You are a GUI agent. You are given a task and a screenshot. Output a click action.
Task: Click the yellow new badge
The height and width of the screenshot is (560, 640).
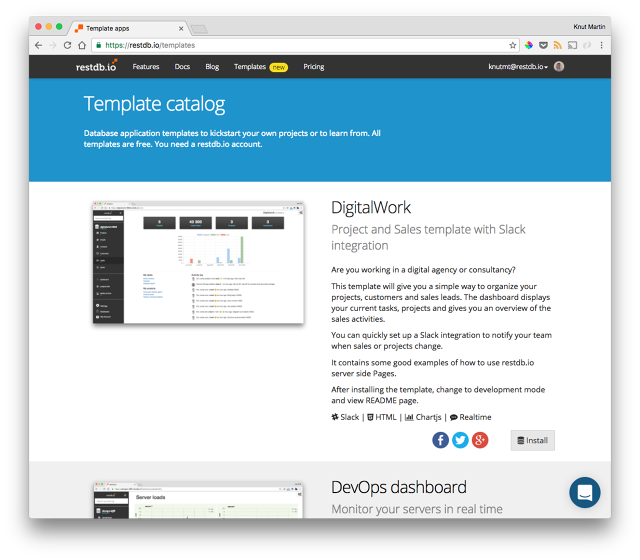[x=279, y=67]
